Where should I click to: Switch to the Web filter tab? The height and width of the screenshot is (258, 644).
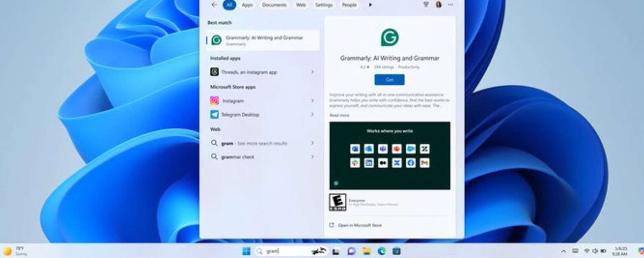(x=301, y=5)
